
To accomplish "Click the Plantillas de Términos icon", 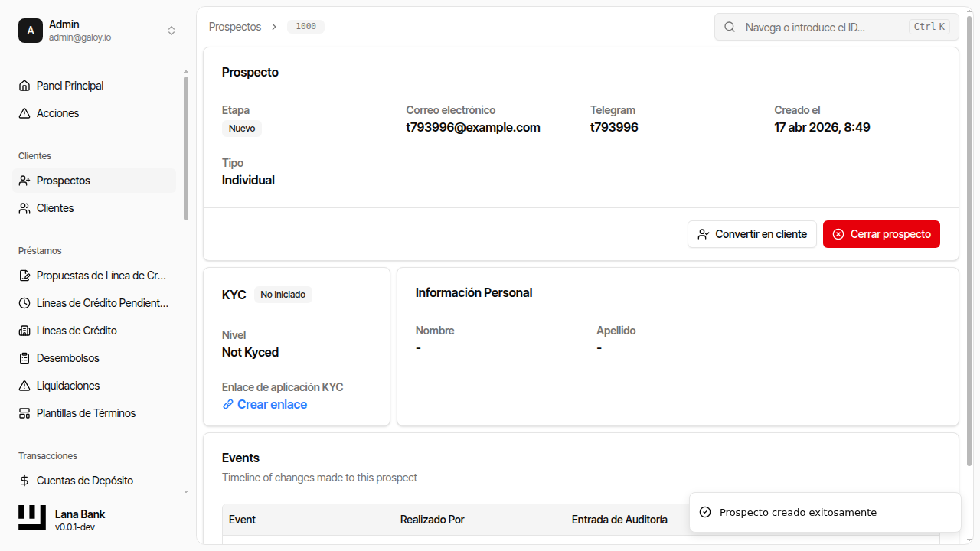I will click(24, 413).
